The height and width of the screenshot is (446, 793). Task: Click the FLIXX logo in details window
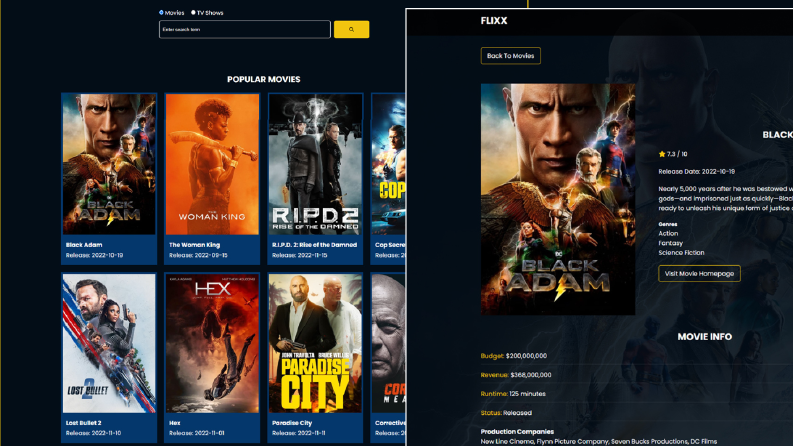494,21
